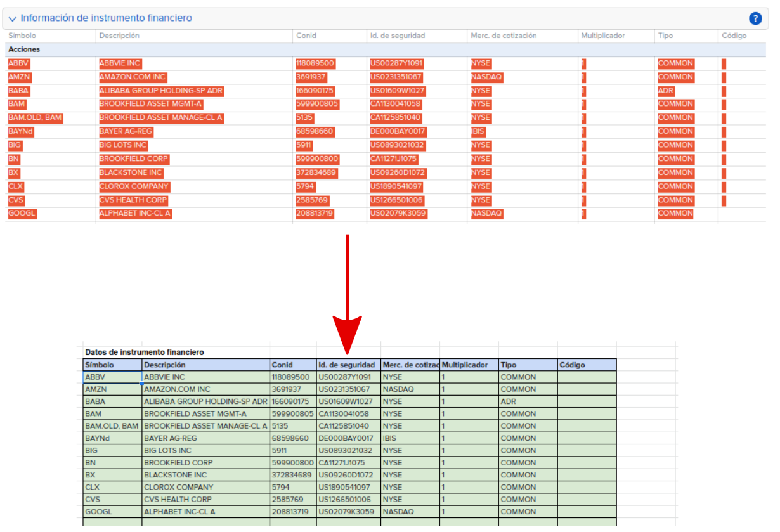This screenshot has width=780, height=532.
Task: Select spreadsheet cell IBIS
Action: (x=410, y=438)
